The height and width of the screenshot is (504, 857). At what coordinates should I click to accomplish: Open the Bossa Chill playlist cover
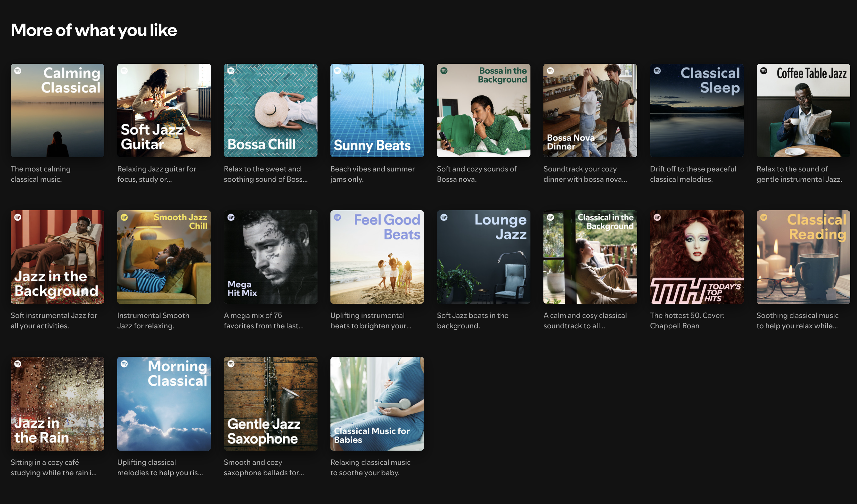pos(271,110)
